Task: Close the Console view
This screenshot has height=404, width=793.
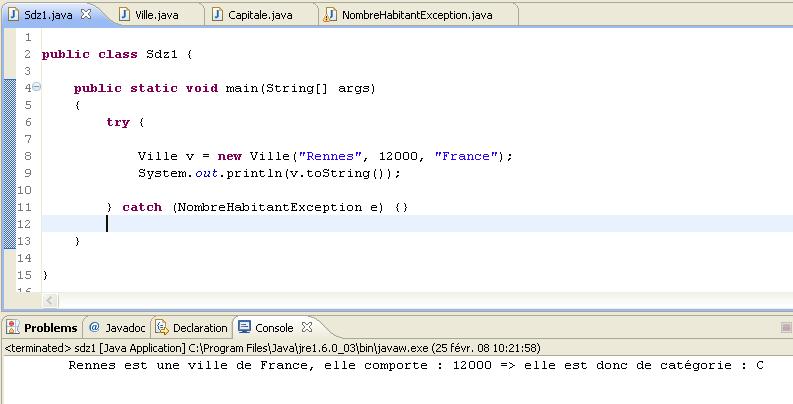Action: point(306,327)
